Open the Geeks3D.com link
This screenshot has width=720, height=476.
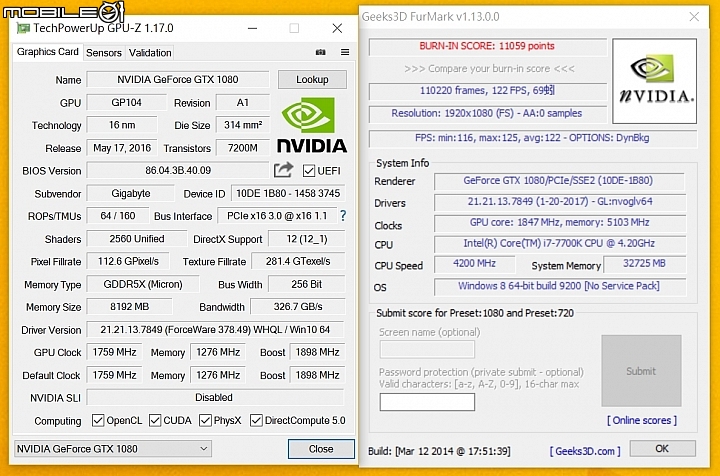coord(585,451)
